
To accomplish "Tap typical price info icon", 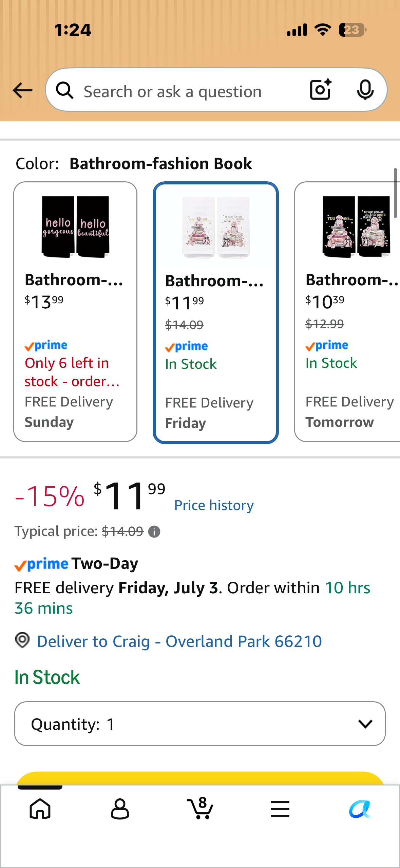I will coord(154,531).
